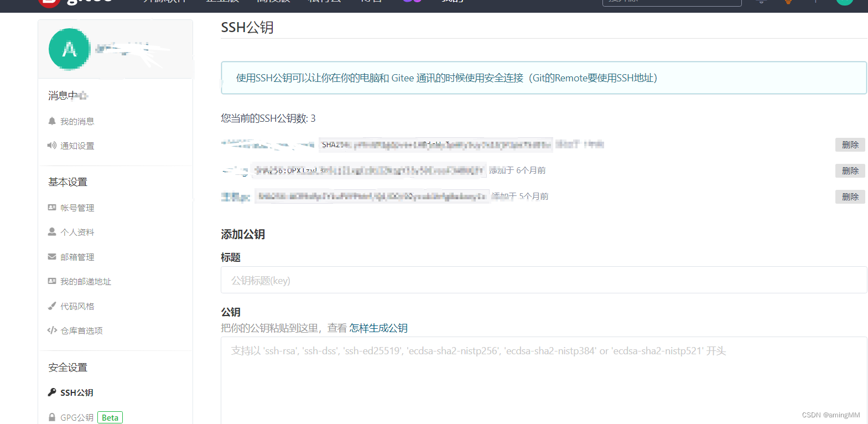Click the code brackets icon beside 仓库首选项

[x=52, y=330]
